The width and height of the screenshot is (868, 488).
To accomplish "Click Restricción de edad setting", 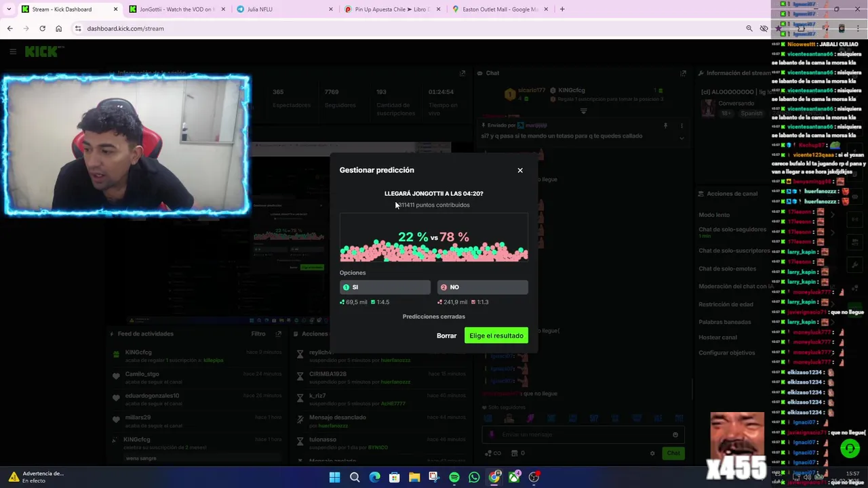I will [726, 304].
